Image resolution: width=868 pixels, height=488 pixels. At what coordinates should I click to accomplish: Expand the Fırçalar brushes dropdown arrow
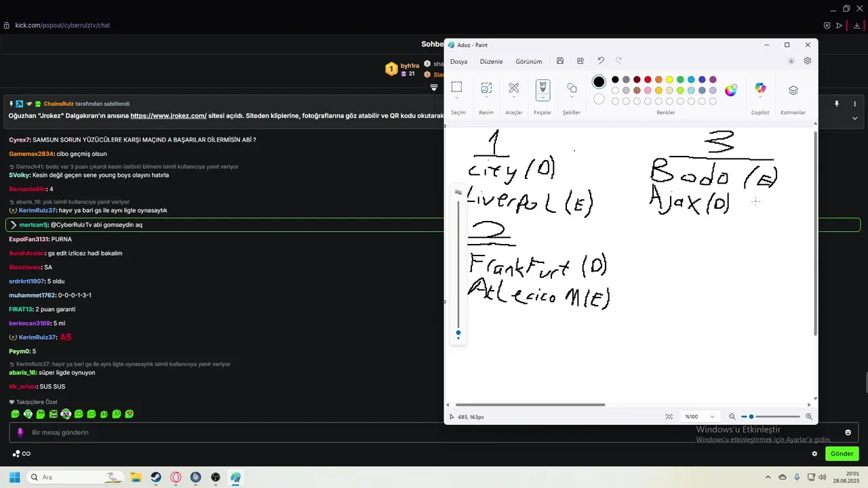(x=542, y=99)
